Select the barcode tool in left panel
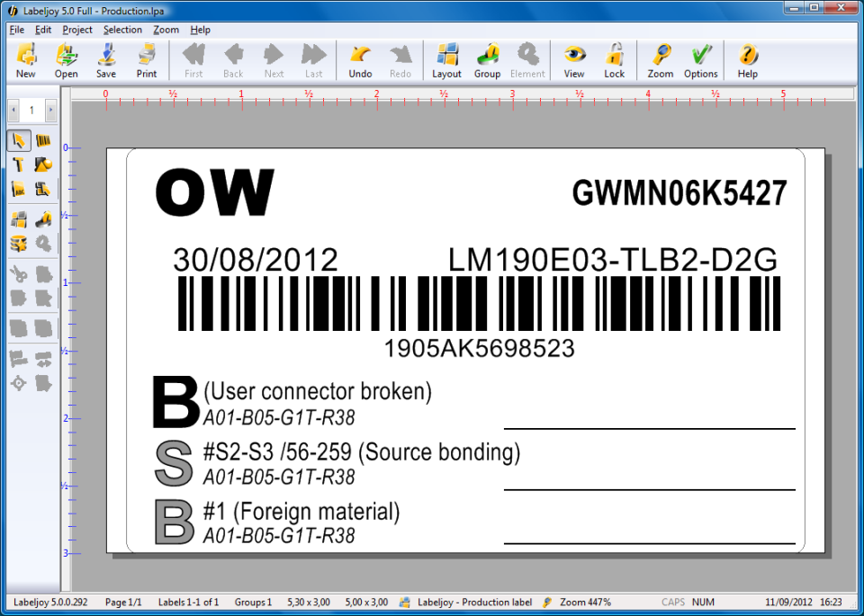Image resolution: width=864 pixels, height=616 pixels. tap(43, 141)
